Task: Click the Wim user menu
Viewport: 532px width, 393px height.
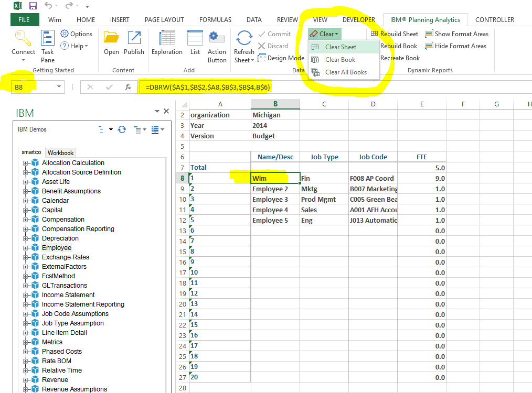Action: pyautogui.click(x=55, y=20)
